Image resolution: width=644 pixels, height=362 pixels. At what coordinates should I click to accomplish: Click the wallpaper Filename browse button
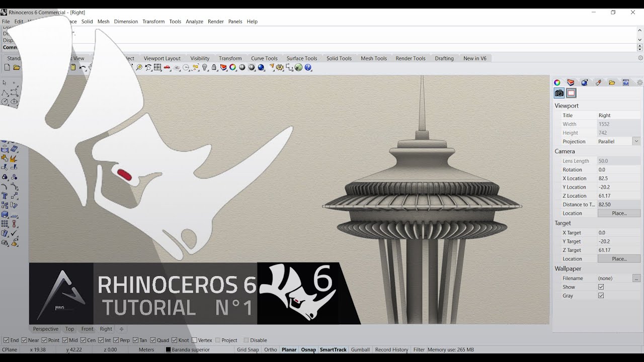[636, 278]
